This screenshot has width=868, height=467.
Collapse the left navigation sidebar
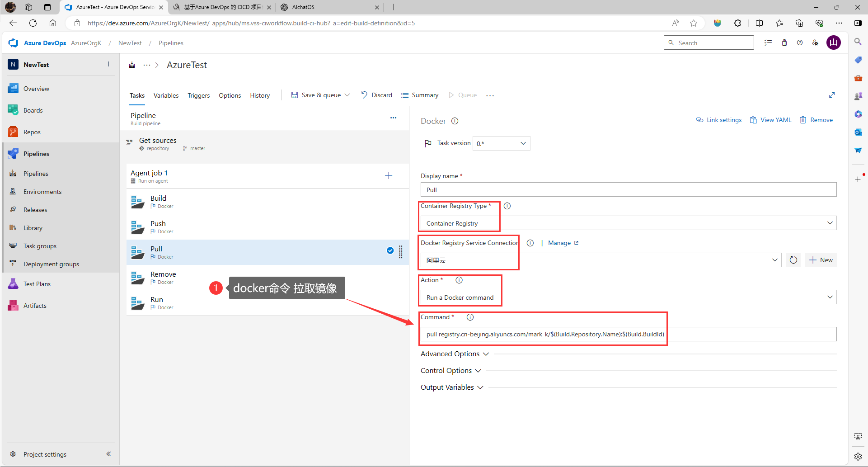pyautogui.click(x=108, y=454)
